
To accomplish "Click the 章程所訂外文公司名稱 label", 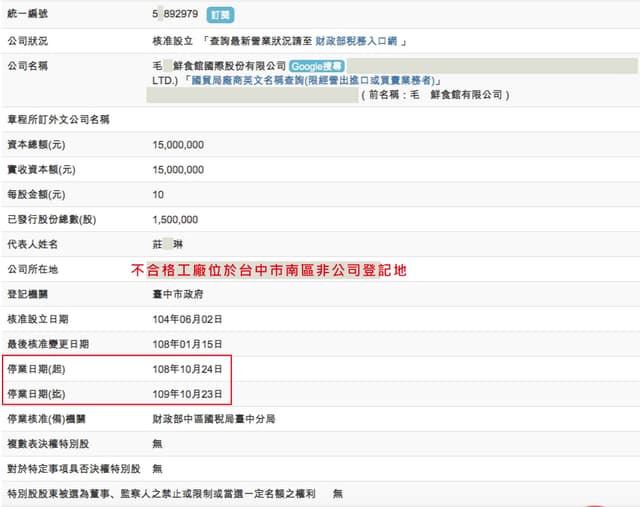I will [x=58, y=120].
